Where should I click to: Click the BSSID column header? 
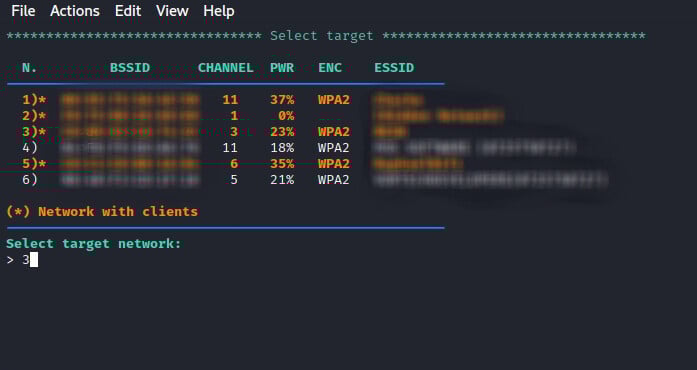pos(130,68)
